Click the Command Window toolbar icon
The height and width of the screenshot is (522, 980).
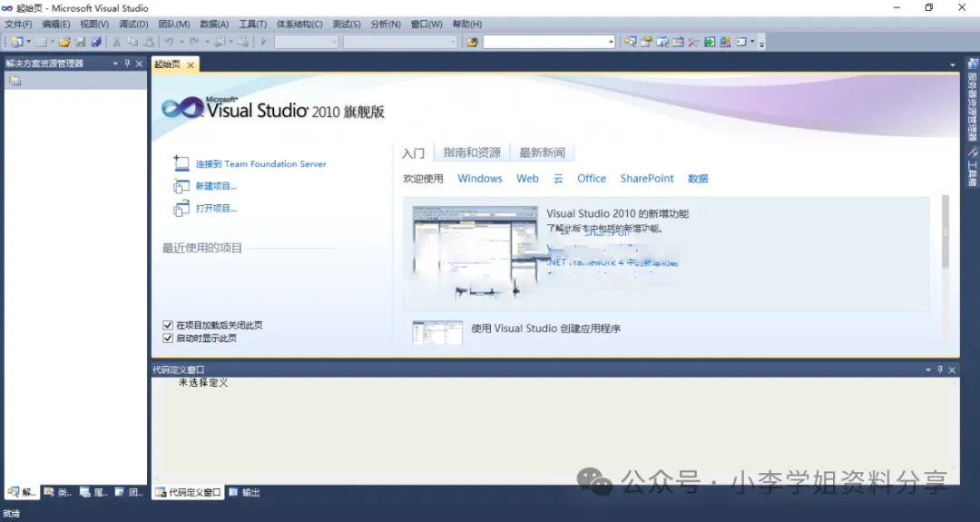pyautogui.click(x=741, y=42)
